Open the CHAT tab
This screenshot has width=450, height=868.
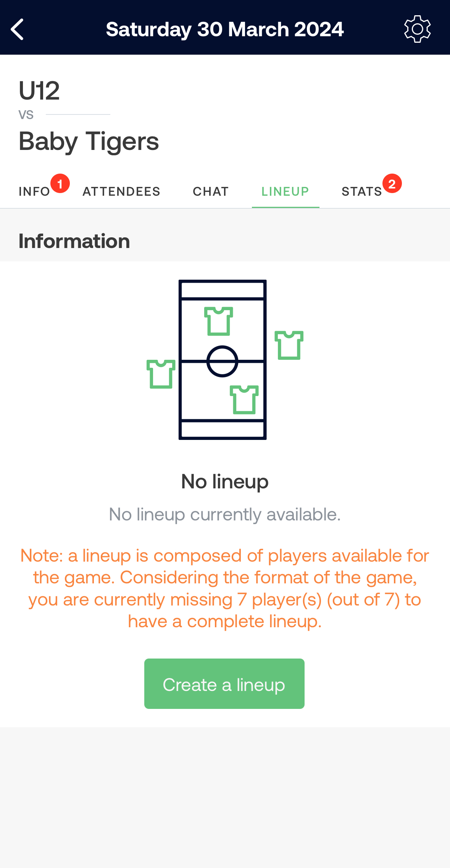coord(211,192)
